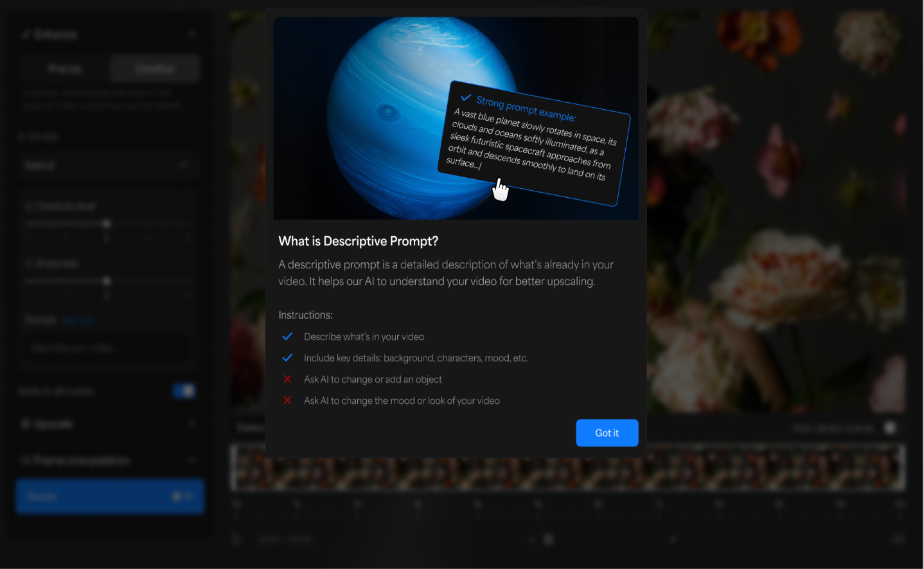Click the blue Got it button

[x=607, y=433]
